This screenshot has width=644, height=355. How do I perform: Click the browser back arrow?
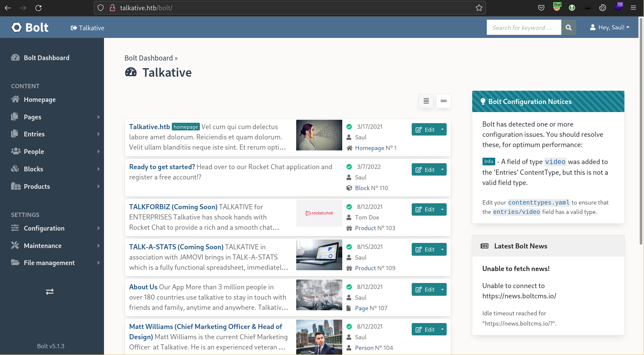click(x=8, y=8)
